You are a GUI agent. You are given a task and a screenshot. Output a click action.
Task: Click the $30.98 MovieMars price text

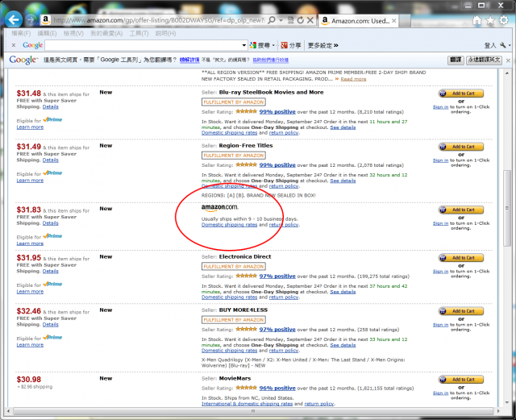click(29, 380)
